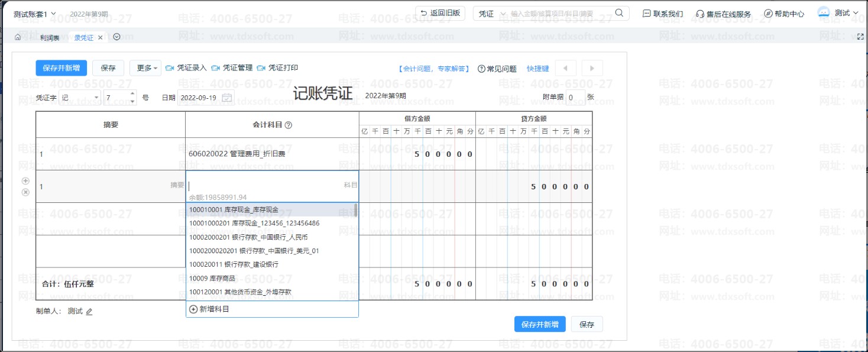Image resolution: width=868 pixels, height=352 pixels.
Task: Click the search magnifier icon
Action: 619,13
